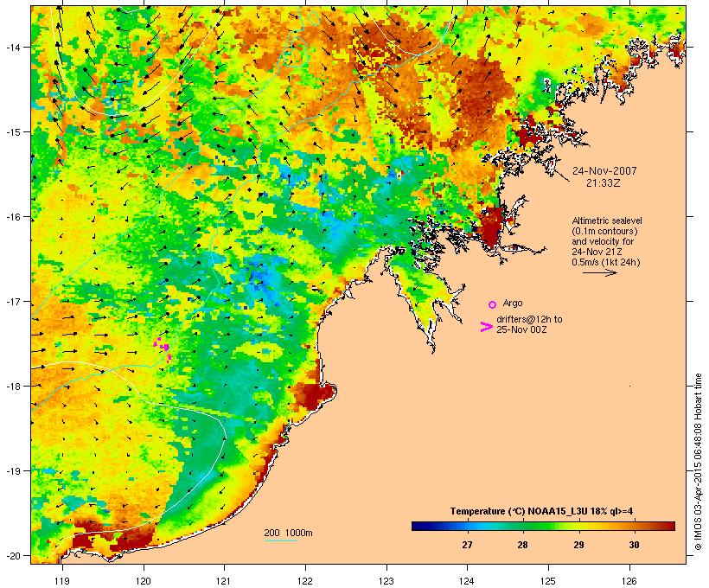Click the 'Argo' legend label

click(513, 303)
